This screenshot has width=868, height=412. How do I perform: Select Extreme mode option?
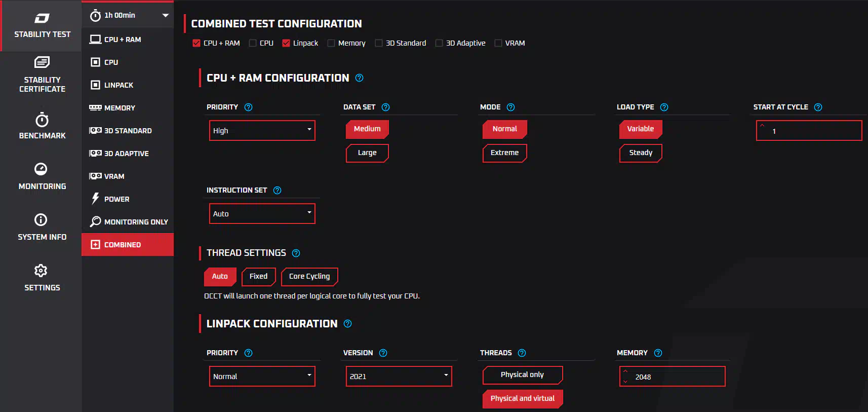point(504,153)
